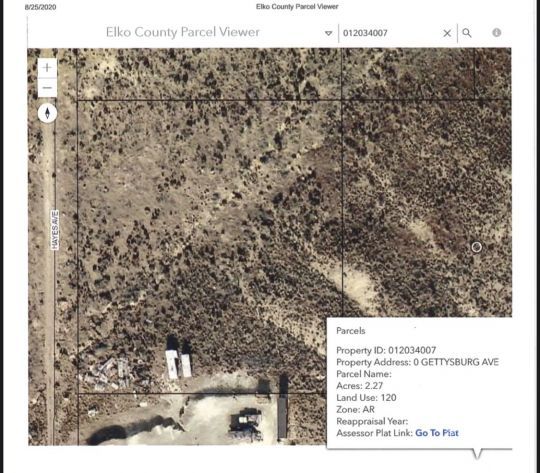The image size is (540, 473).
Task: Select the white trailers on the map
Action: coord(178,364)
